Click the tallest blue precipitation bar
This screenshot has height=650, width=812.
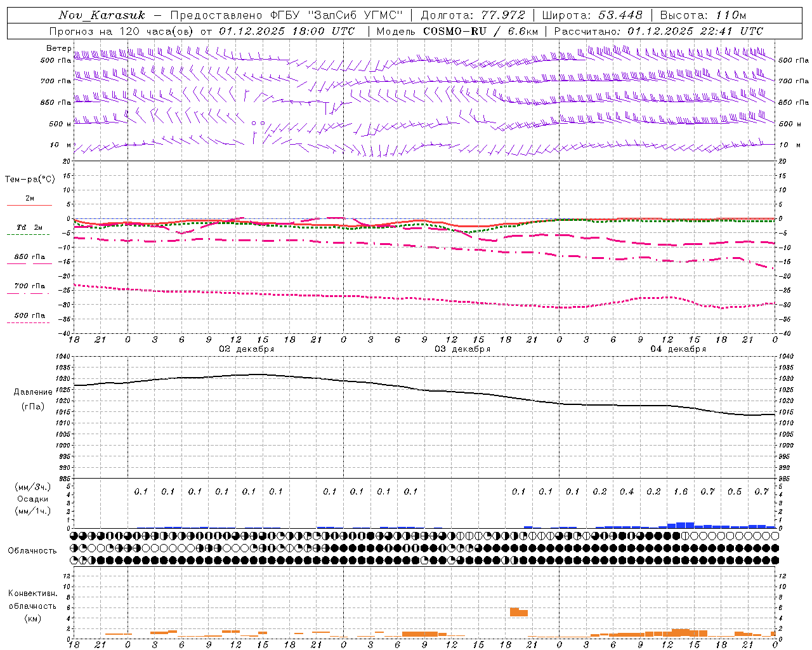click(685, 525)
